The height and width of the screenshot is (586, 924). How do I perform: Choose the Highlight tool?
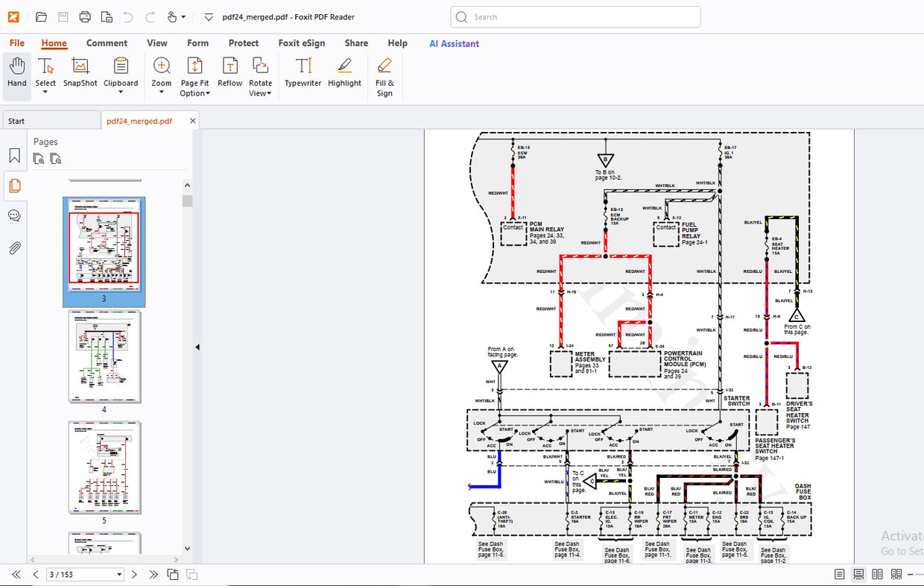tap(344, 73)
